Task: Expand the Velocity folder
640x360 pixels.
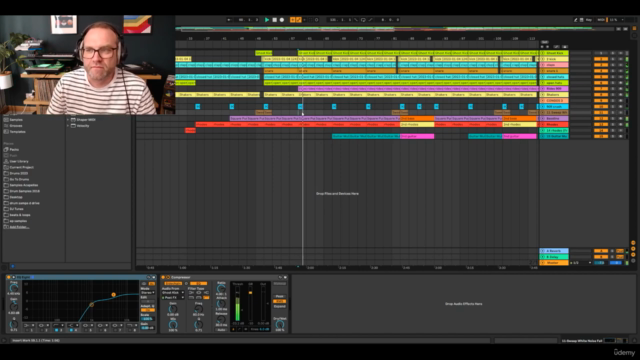Action: click(68, 126)
